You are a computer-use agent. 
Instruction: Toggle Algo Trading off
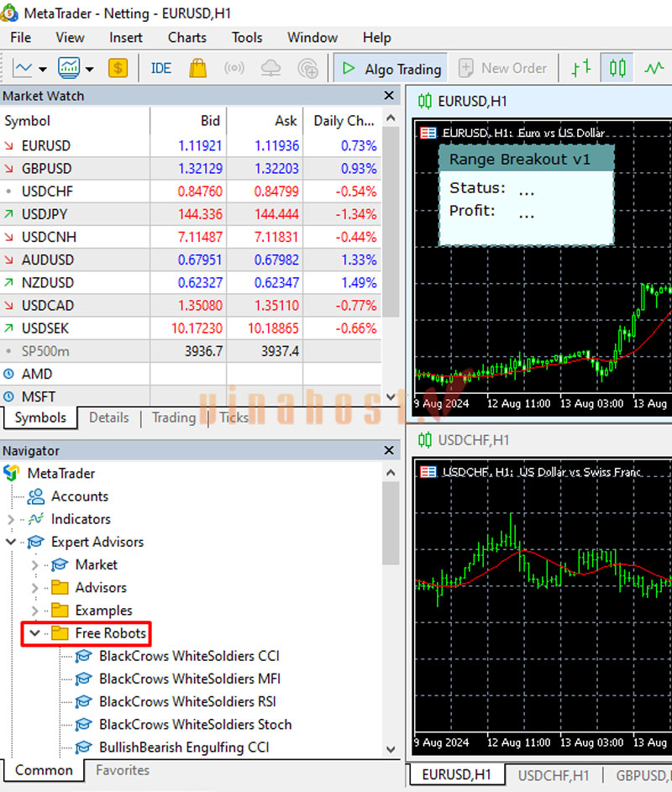[402, 68]
